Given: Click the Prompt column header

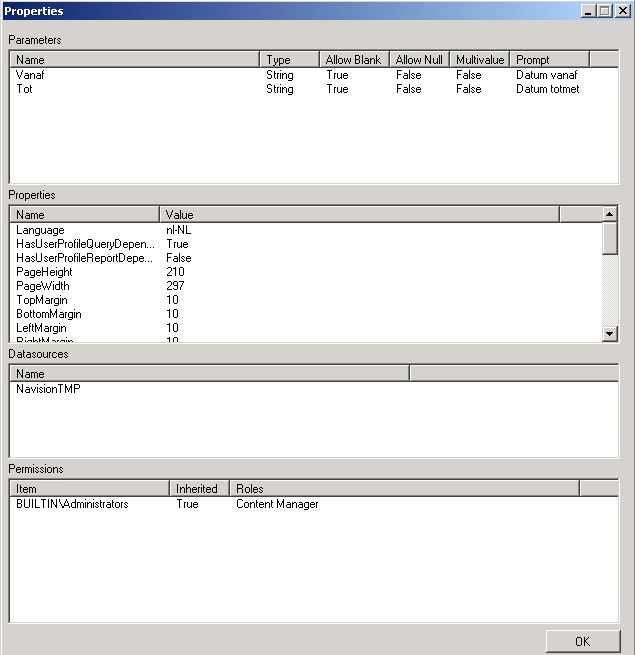Looking at the screenshot, I should pyautogui.click(x=549, y=60).
